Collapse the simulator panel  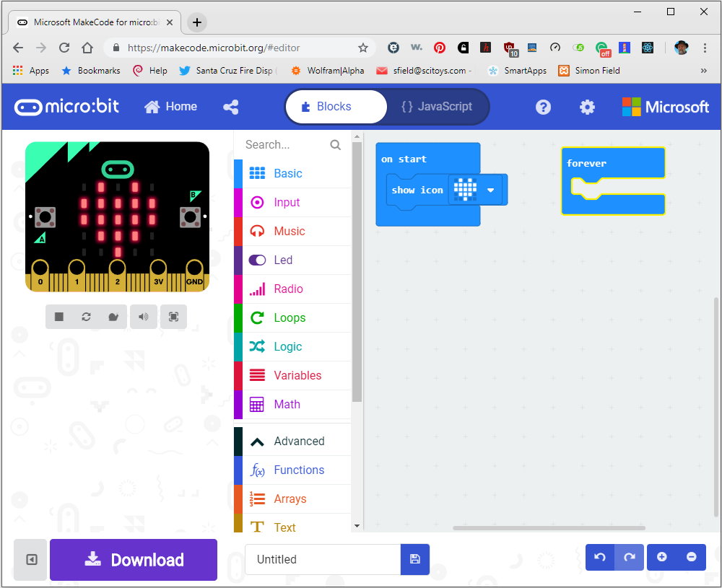(31, 559)
